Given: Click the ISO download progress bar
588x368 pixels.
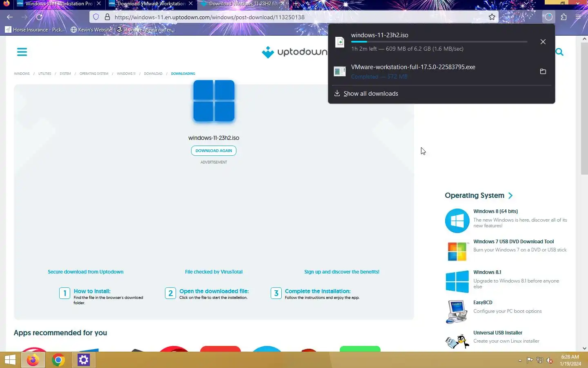Looking at the screenshot, I should click(x=439, y=42).
